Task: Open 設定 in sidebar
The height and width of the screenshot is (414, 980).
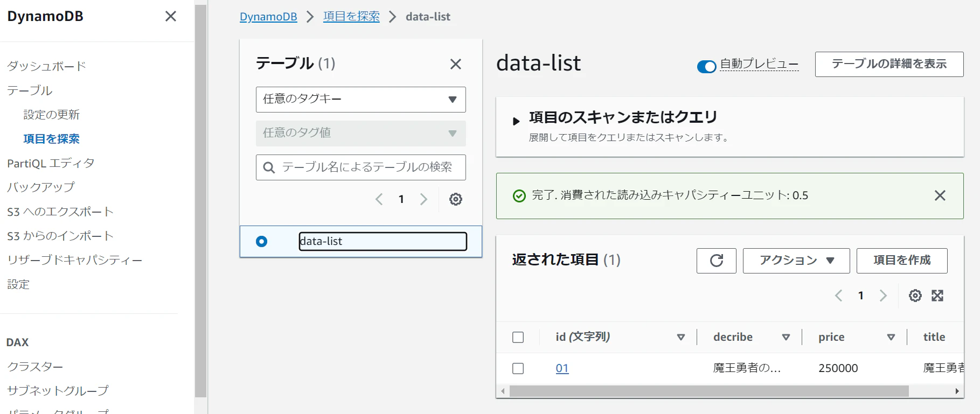Action: 18,284
